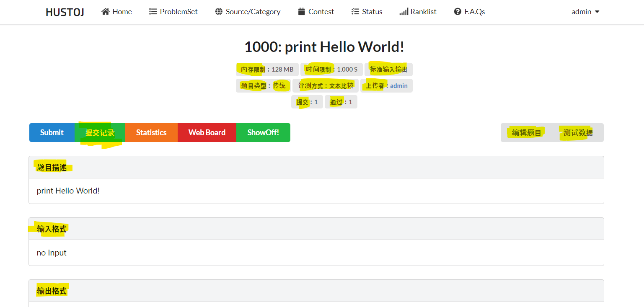Screen dimensions: 644x307
Task: Click the ShowOff! button
Action: [263, 132]
